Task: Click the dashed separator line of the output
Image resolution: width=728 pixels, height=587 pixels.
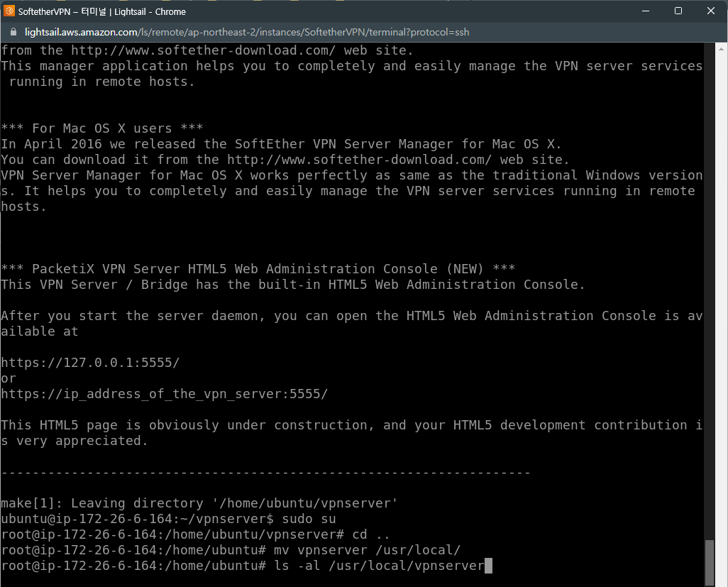Action: [265, 473]
